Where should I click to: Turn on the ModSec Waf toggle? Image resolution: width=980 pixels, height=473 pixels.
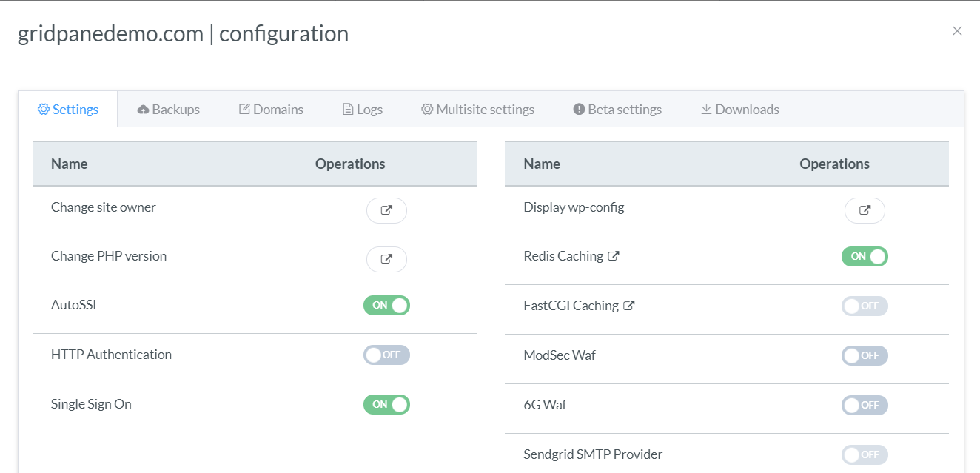pos(865,355)
